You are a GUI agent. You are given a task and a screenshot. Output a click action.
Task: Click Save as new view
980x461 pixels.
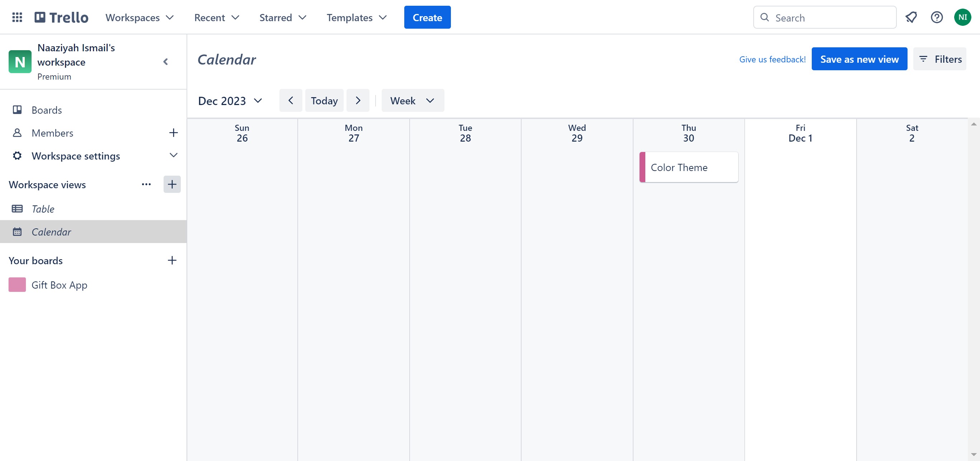point(859,59)
